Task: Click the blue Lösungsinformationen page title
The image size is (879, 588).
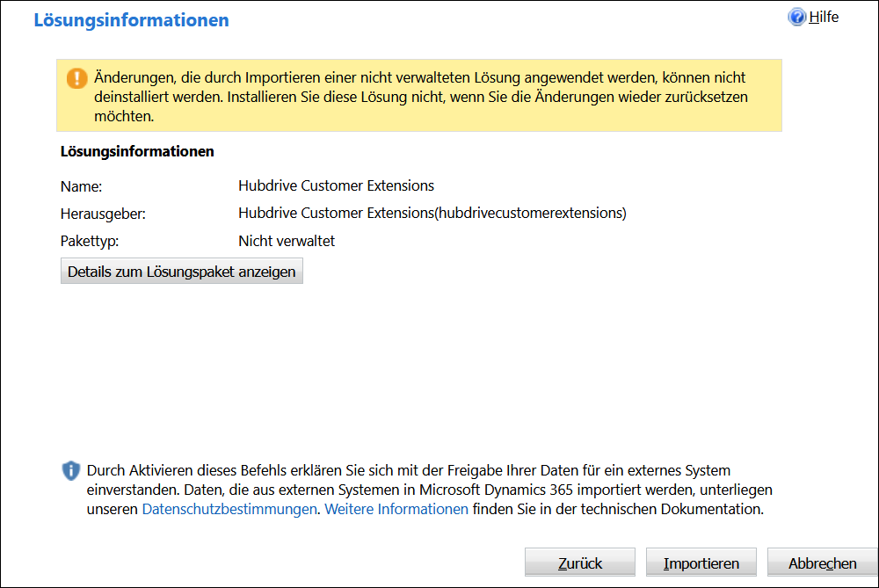Action: (x=131, y=20)
